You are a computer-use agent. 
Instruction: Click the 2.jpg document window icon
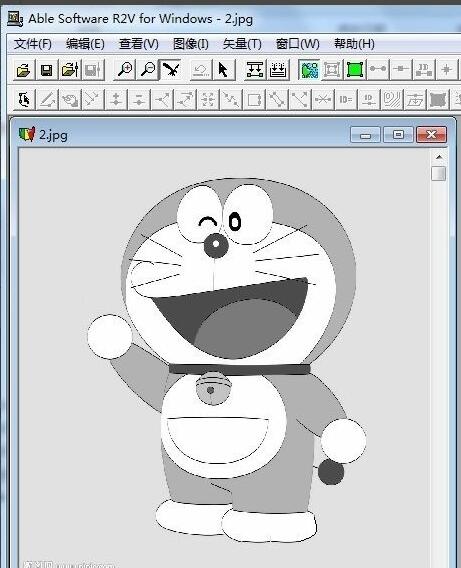[x=27, y=135]
